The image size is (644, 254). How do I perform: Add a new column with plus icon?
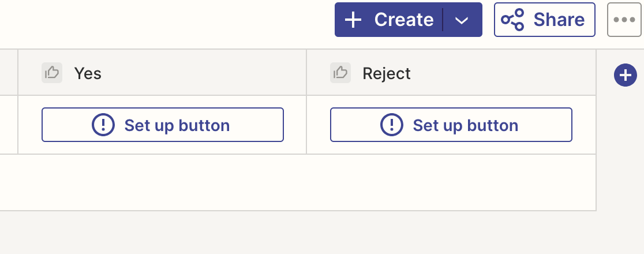tap(626, 75)
